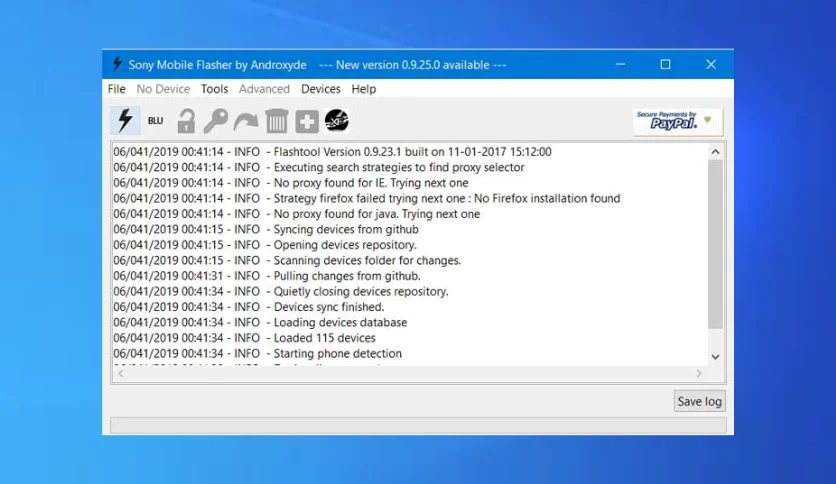Click the progress bar at window bottom
This screenshot has height=484, width=836.
(x=418, y=425)
